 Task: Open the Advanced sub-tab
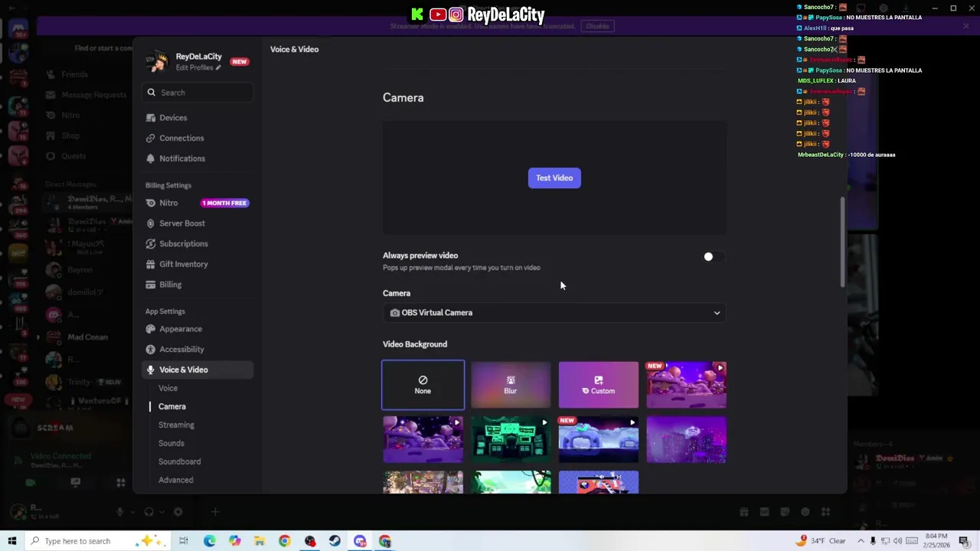tap(175, 480)
